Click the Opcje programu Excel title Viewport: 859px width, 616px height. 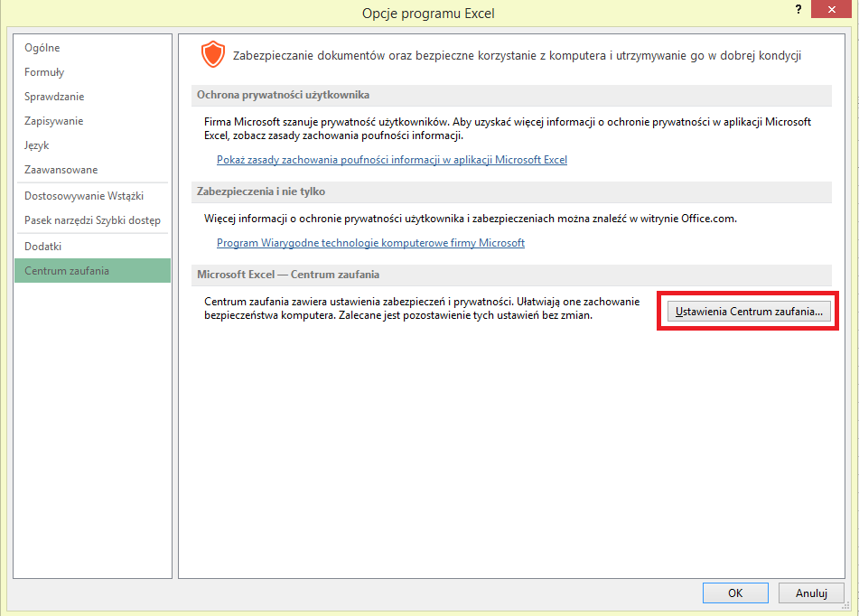(428, 14)
